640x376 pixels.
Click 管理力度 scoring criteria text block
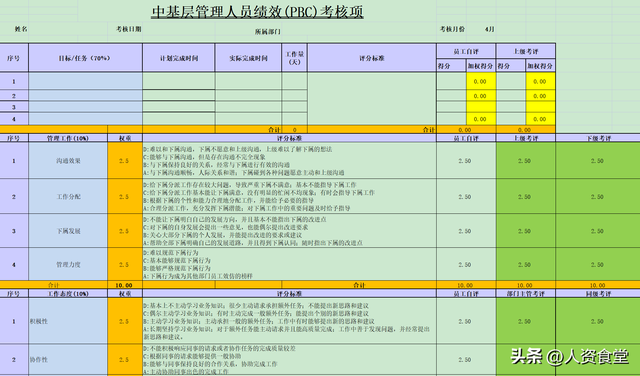coord(289,264)
